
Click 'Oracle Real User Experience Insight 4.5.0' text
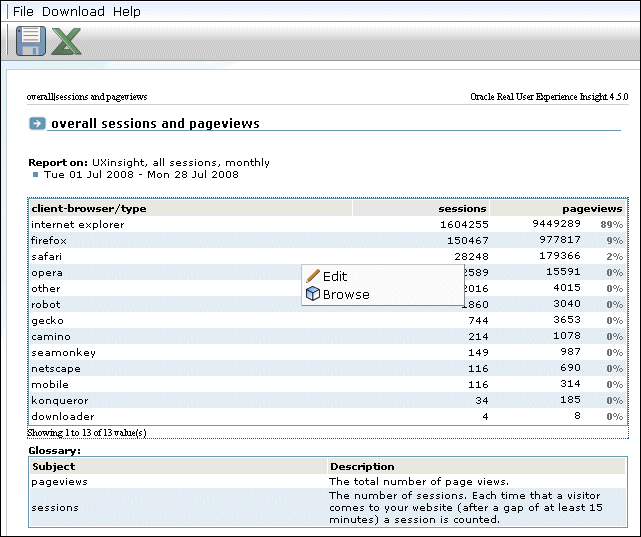click(549, 96)
